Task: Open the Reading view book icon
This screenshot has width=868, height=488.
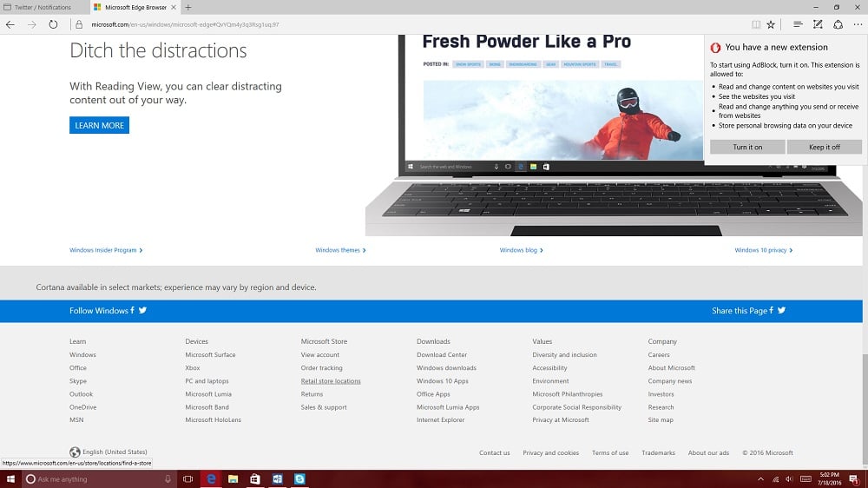Action: point(756,24)
